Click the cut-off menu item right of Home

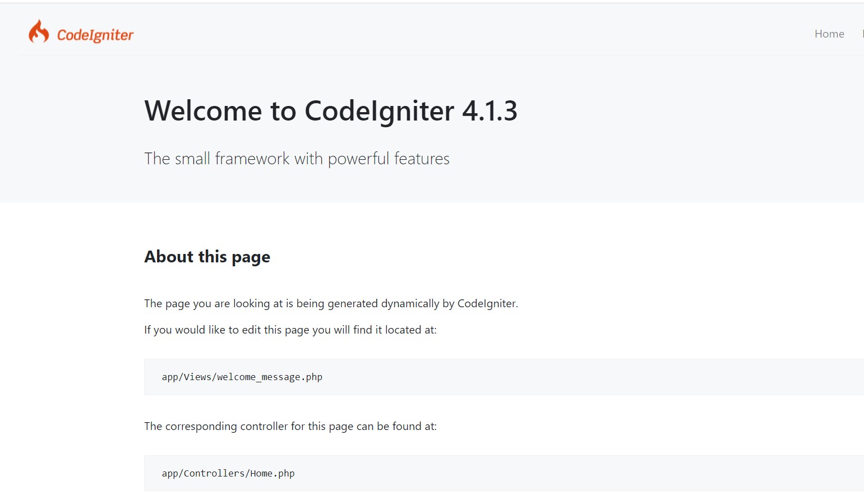(x=862, y=34)
